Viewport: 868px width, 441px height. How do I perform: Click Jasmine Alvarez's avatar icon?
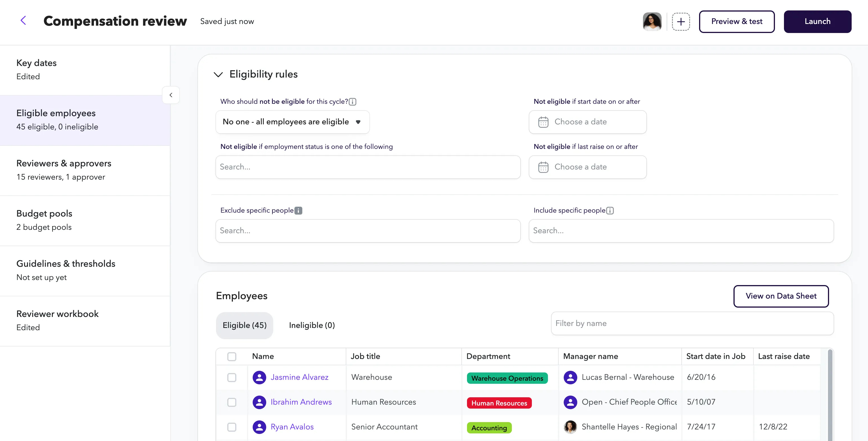(x=259, y=377)
